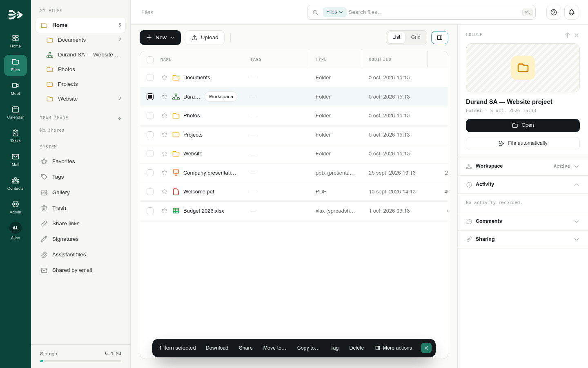This screenshot has width=588, height=368.
Task: Expand the Sharing section
Action: (523, 239)
